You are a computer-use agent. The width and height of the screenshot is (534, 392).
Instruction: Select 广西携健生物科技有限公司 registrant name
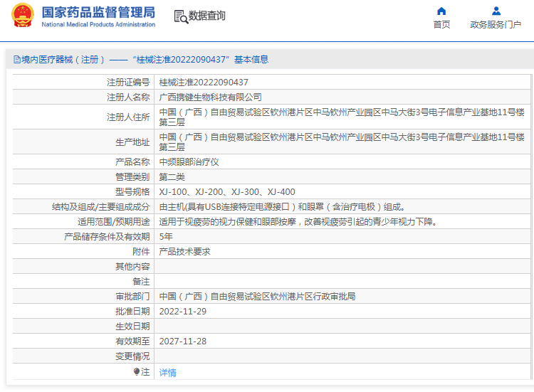point(210,97)
